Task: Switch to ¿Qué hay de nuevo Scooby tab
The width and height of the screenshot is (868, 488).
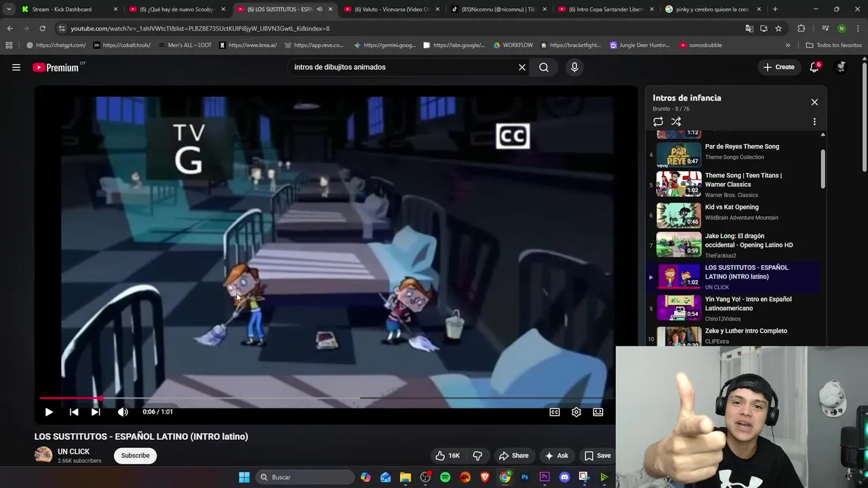Action: tap(178, 9)
